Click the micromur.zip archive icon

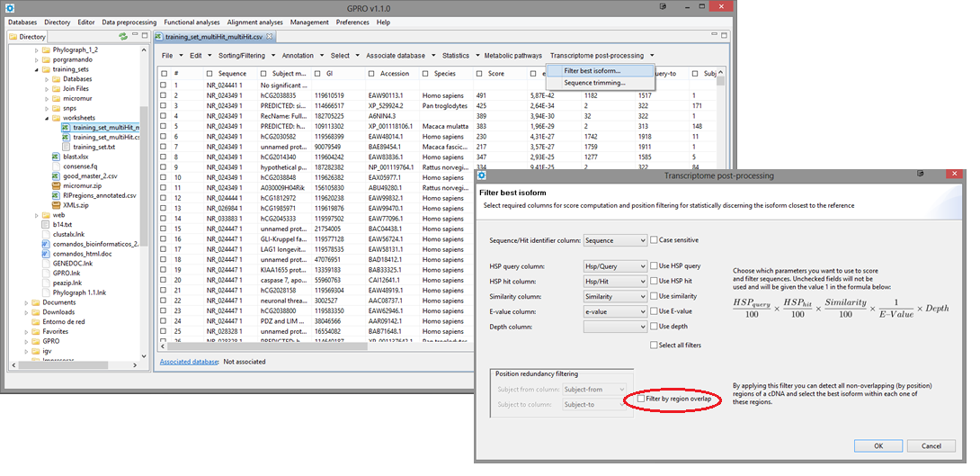[x=56, y=186]
